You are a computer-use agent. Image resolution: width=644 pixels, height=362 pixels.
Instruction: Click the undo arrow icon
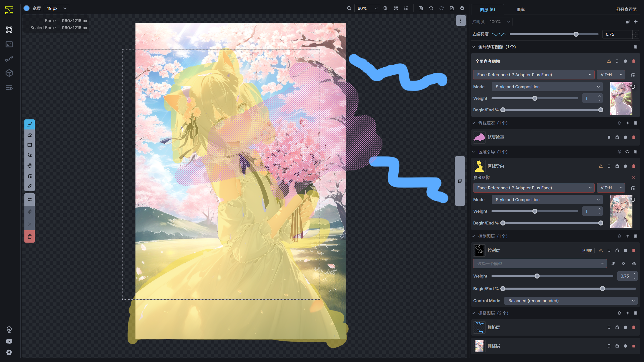click(x=431, y=8)
